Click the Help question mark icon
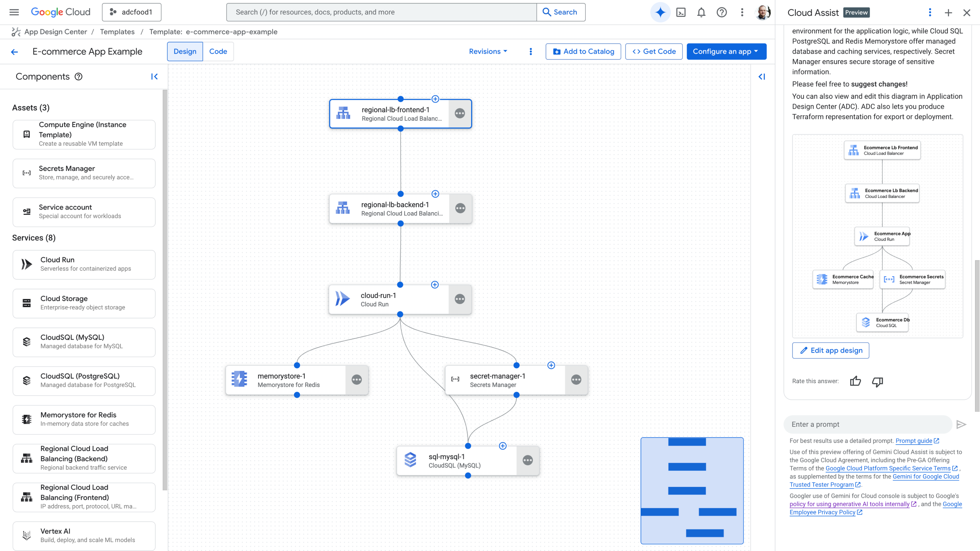The width and height of the screenshot is (980, 551). [721, 12]
